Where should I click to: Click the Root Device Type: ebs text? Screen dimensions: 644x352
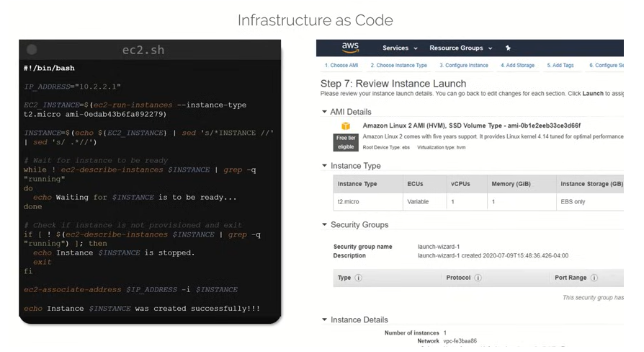[385, 147]
